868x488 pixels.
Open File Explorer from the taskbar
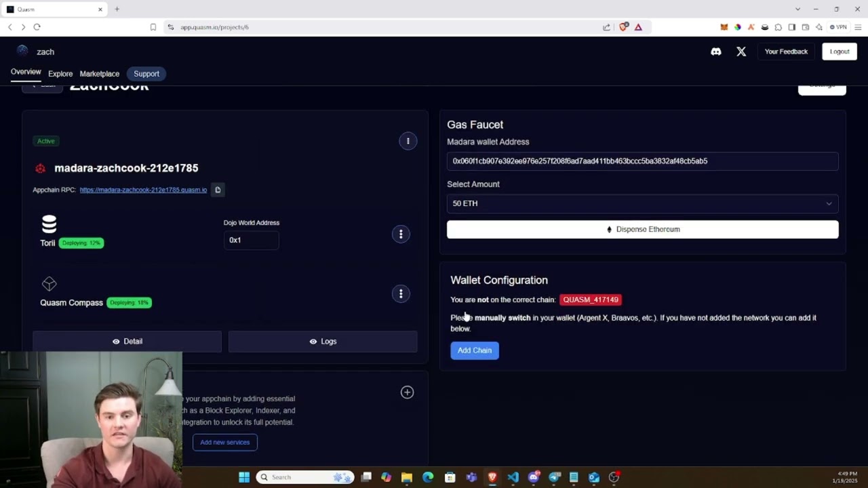(407, 477)
